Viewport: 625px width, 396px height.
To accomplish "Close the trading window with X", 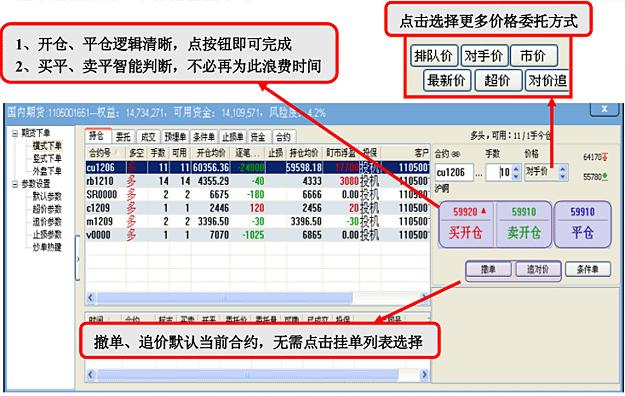I will (x=604, y=109).
